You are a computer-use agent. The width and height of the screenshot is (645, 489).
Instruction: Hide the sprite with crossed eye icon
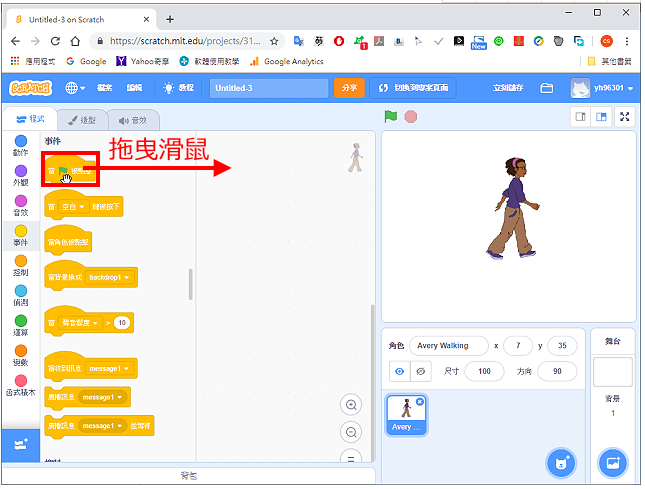click(x=420, y=372)
